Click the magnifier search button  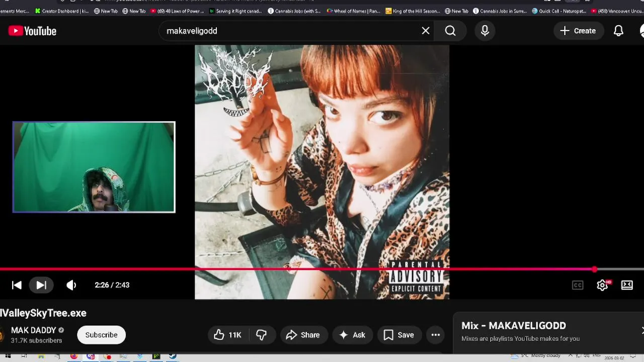pyautogui.click(x=450, y=31)
